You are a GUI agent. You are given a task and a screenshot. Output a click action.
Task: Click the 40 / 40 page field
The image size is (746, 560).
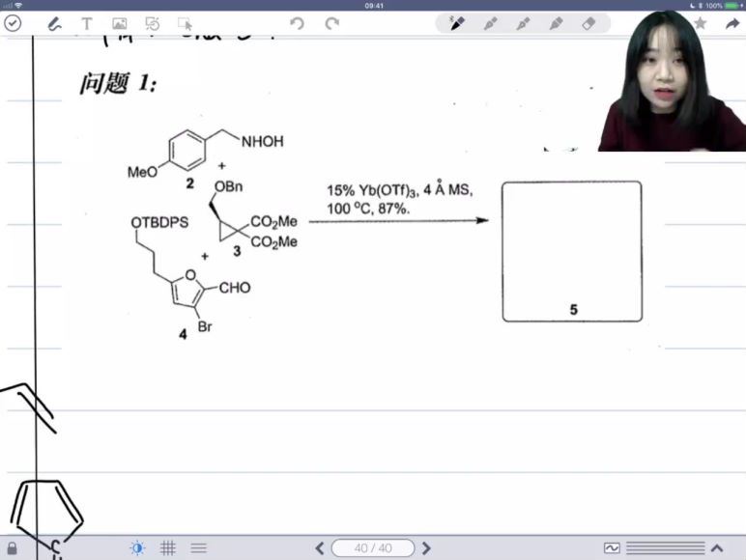(373, 548)
